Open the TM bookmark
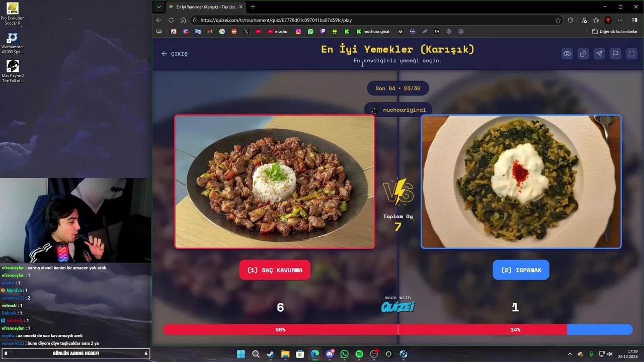The height and width of the screenshot is (362, 644). [x=437, y=31]
